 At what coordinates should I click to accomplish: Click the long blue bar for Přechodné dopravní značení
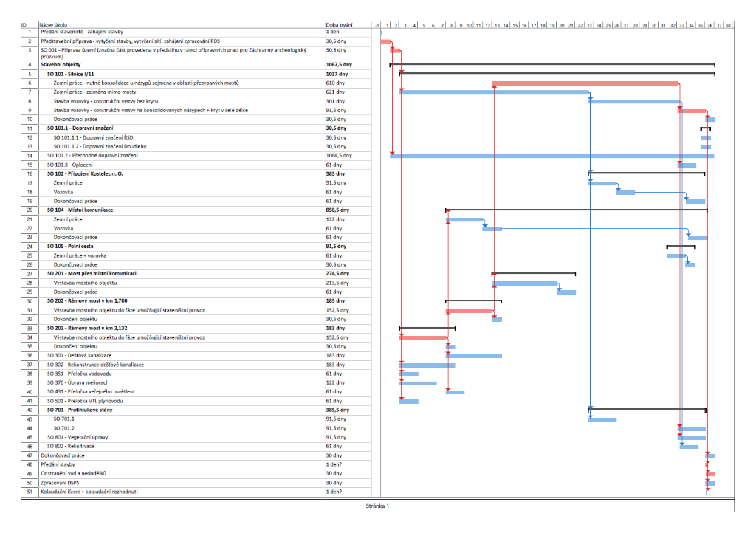pyautogui.click(x=550, y=156)
